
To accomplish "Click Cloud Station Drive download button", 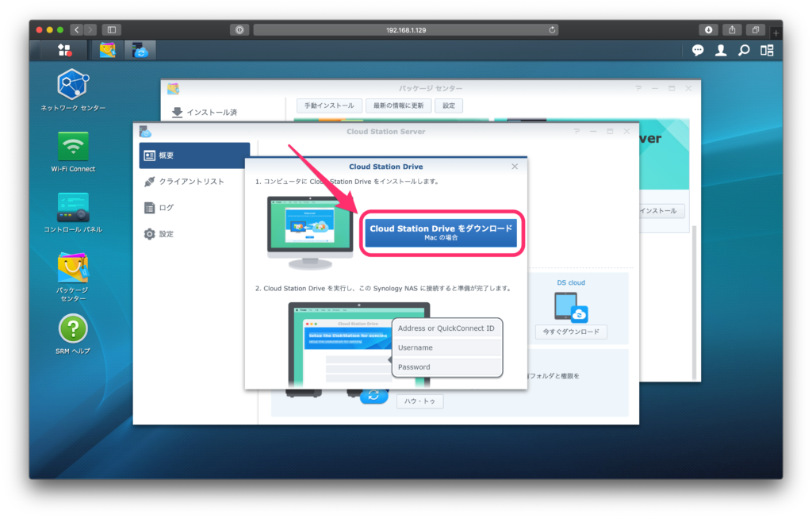I will coord(441,233).
